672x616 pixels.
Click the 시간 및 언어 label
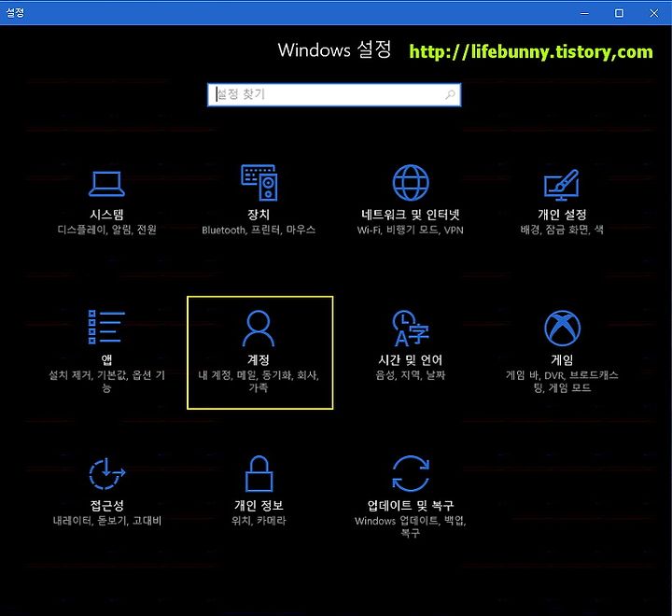(410, 359)
